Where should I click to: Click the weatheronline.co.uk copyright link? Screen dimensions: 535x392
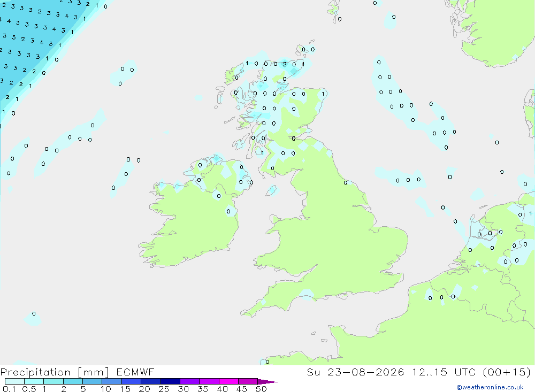(490, 387)
